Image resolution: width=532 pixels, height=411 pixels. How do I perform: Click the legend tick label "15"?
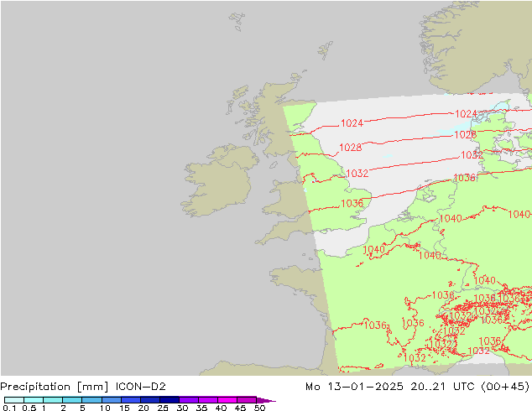tap(124, 408)
